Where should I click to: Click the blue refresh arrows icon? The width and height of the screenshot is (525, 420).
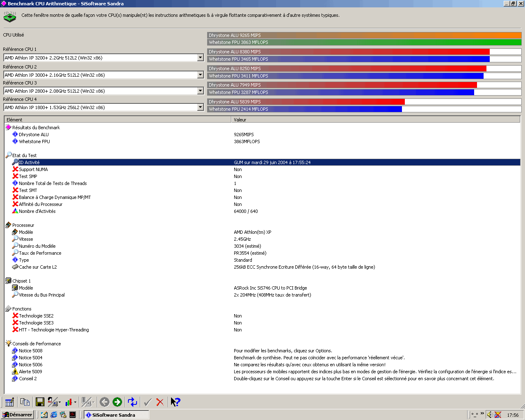(x=132, y=402)
